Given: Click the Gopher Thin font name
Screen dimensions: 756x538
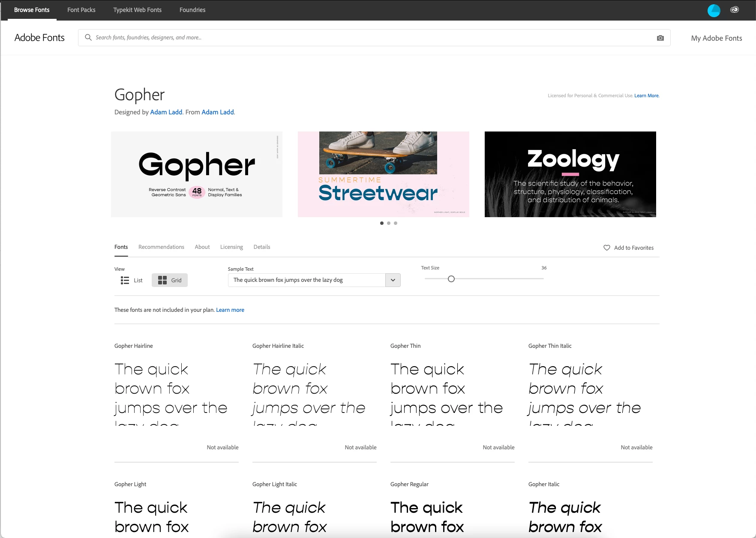Looking at the screenshot, I should [405, 346].
